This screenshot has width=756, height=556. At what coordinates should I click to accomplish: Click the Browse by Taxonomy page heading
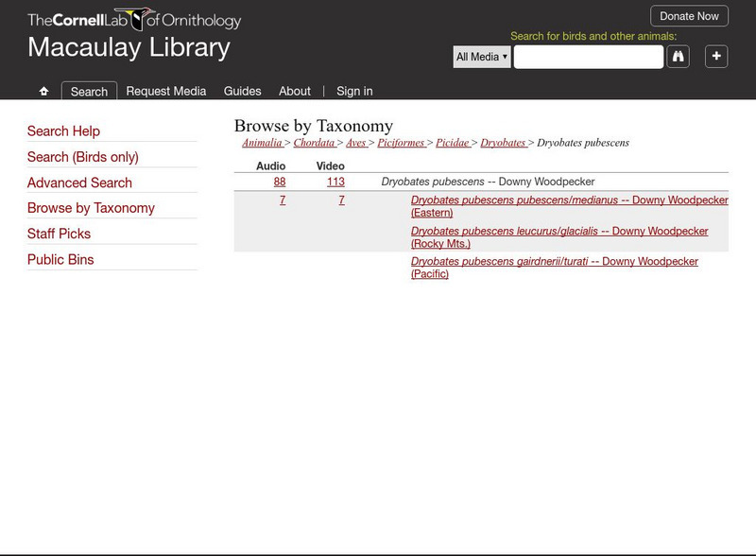pos(314,126)
